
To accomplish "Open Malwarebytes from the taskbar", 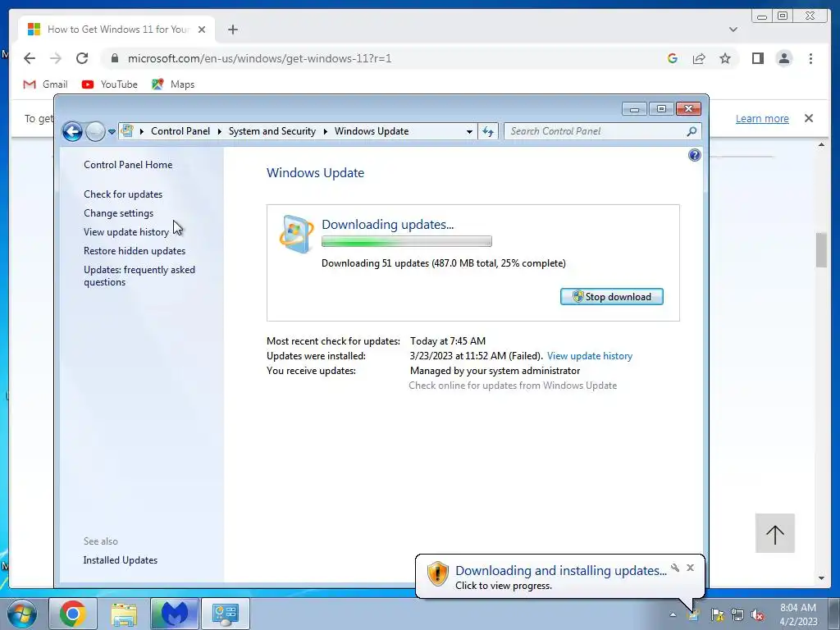I will [175, 614].
